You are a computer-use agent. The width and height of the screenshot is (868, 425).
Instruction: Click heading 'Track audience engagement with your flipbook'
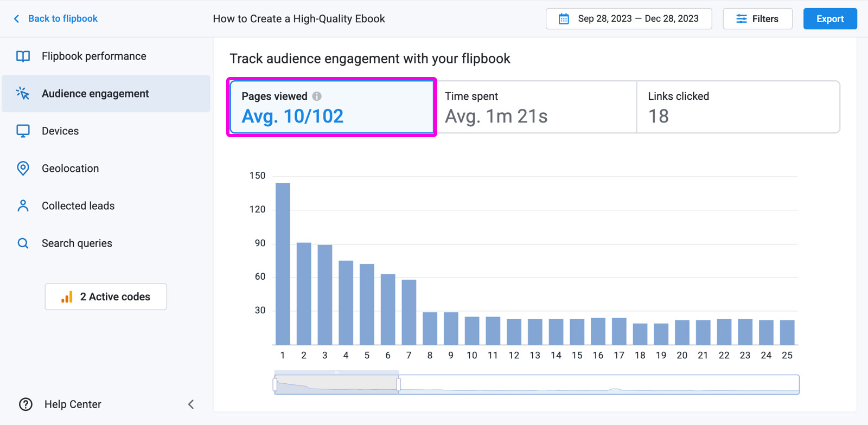tap(370, 59)
